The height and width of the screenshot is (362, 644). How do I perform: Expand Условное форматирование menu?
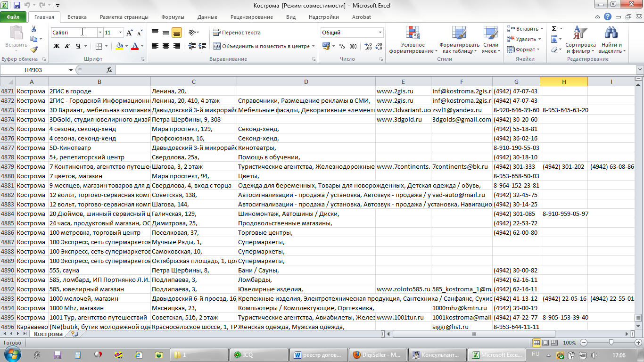coord(413,40)
